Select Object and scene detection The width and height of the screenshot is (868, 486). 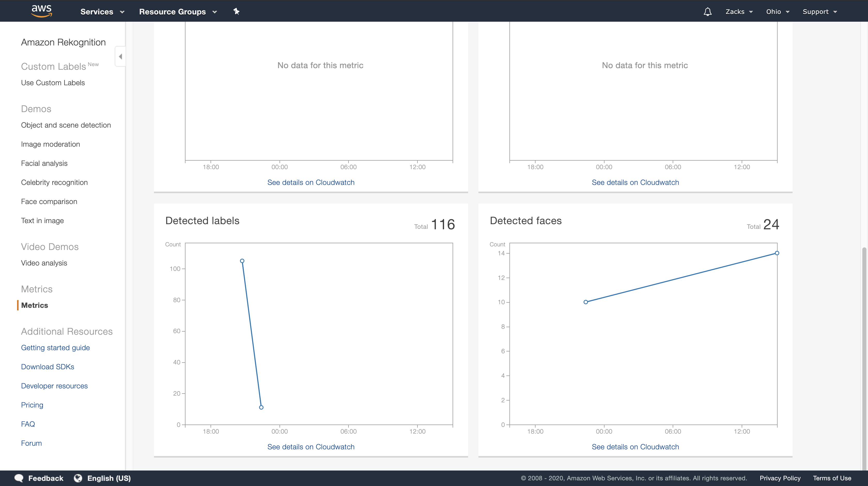(66, 125)
